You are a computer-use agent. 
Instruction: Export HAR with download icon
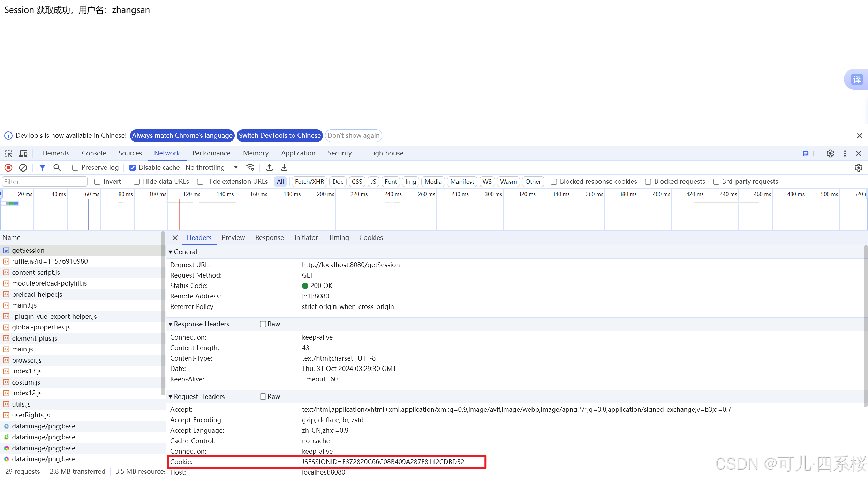tap(284, 168)
